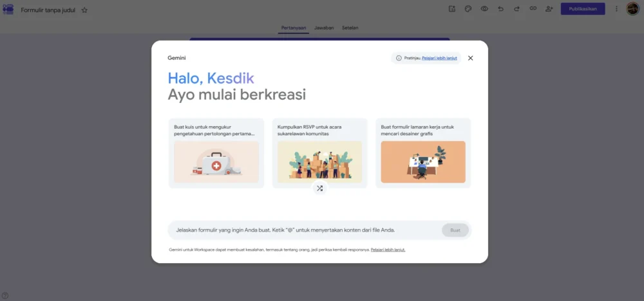Open the three-dot more options menu

tap(616, 8)
